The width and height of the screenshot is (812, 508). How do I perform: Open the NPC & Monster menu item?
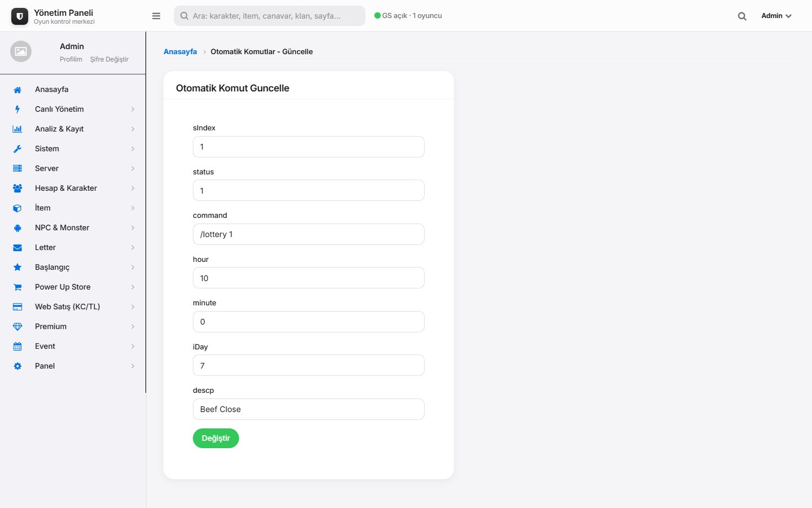point(73,228)
